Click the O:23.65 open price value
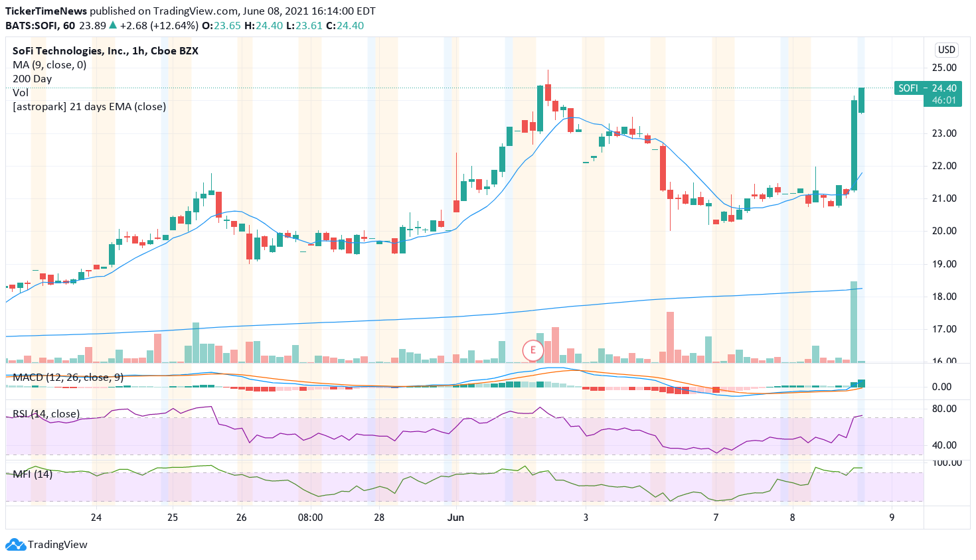976x560 pixels. click(x=221, y=26)
